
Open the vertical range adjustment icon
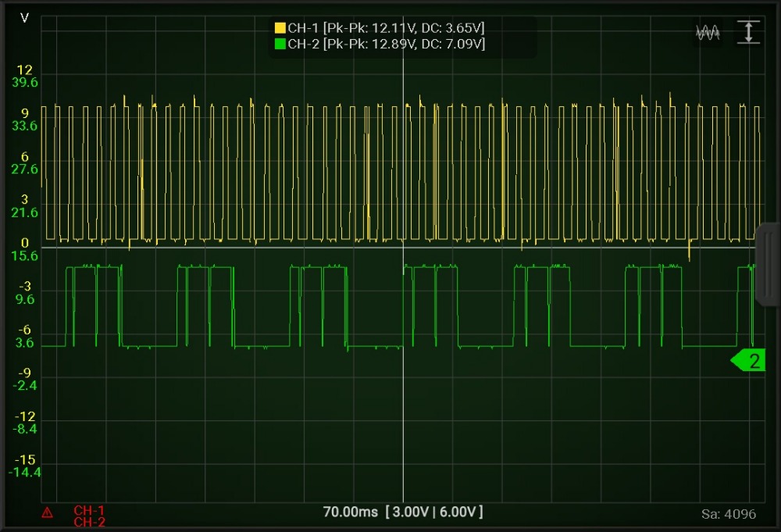coord(748,30)
